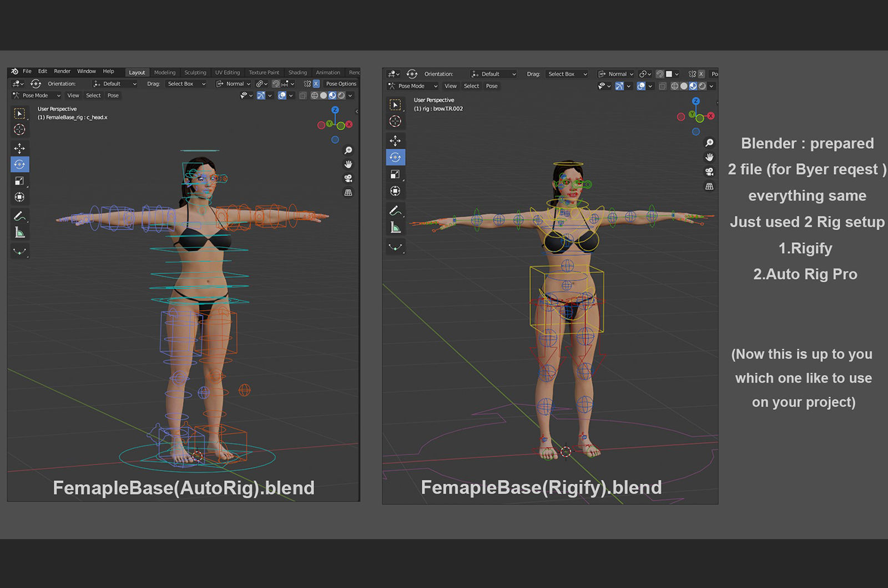Open the Window menu
The width and height of the screenshot is (888, 588).
pos(87,72)
